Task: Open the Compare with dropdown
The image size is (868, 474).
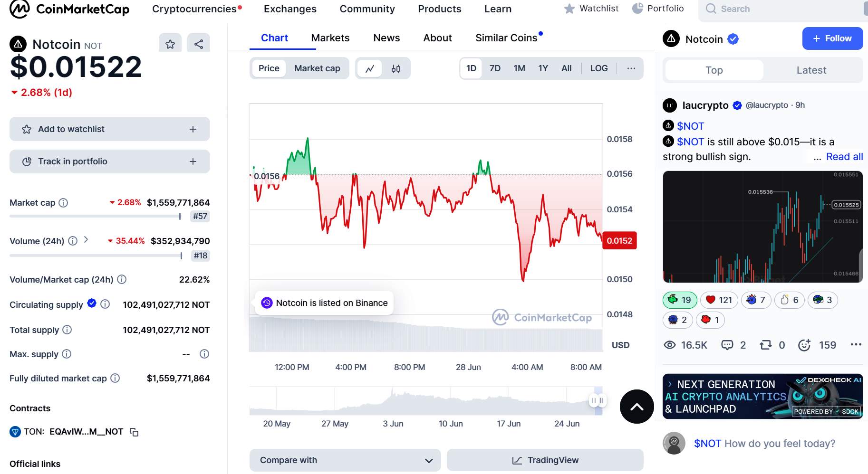Action: coord(345,460)
